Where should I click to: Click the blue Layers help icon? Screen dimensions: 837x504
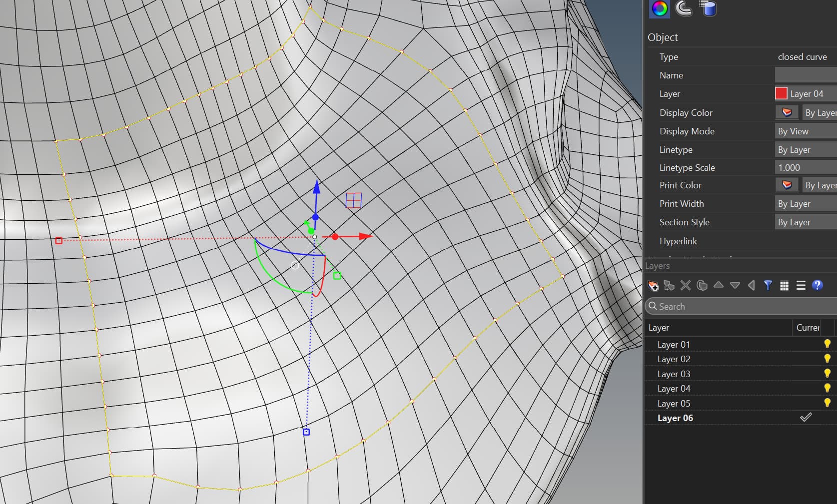817,285
